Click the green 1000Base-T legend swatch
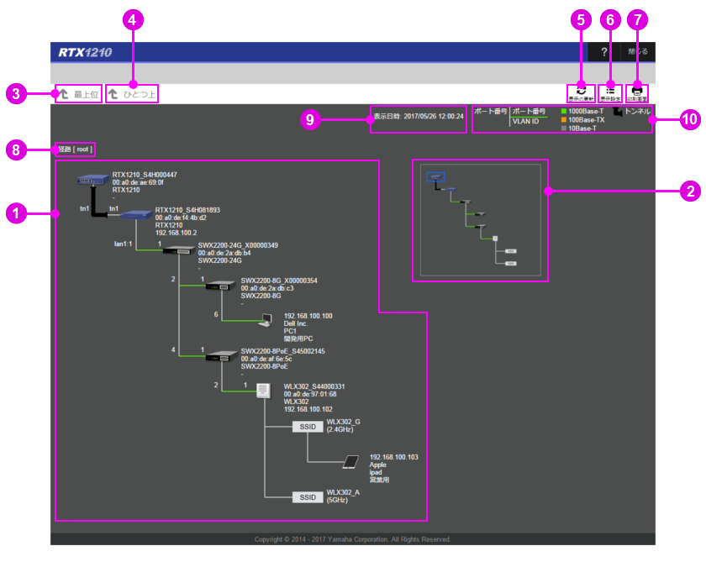This screenshot has height=588, width=706. coord(564,111)
